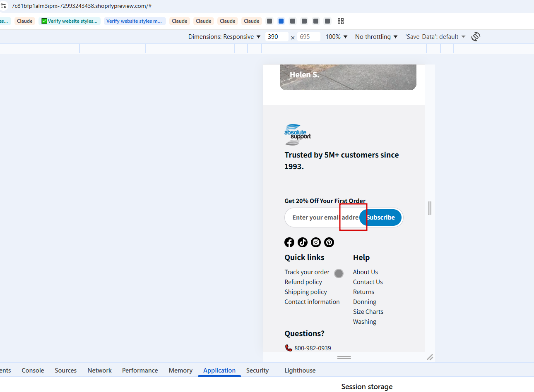Switch to the Performance tab
534x392 pixels.
[x=140, y=370]
